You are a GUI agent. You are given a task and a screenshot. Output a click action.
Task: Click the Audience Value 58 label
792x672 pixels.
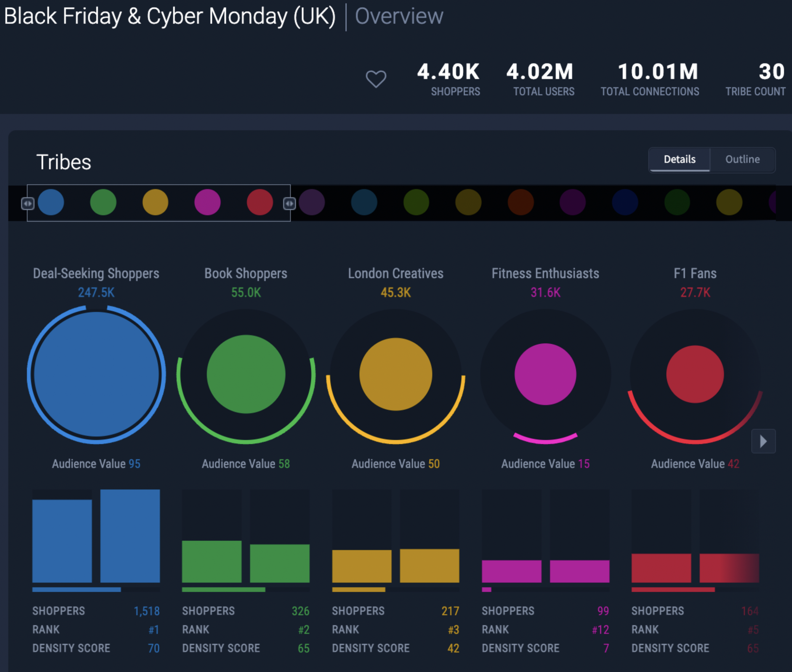click(x=246, y=464)
